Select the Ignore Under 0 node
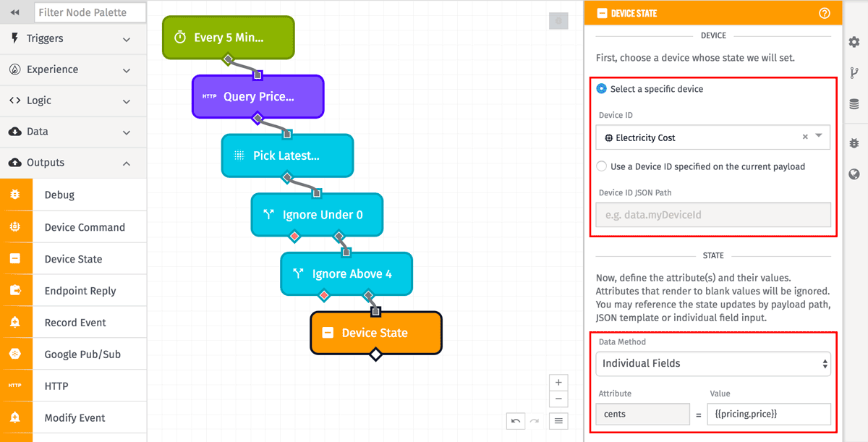The width and height of the screenshot is (868, 442). pyautogui.click(x=317, y=214)
